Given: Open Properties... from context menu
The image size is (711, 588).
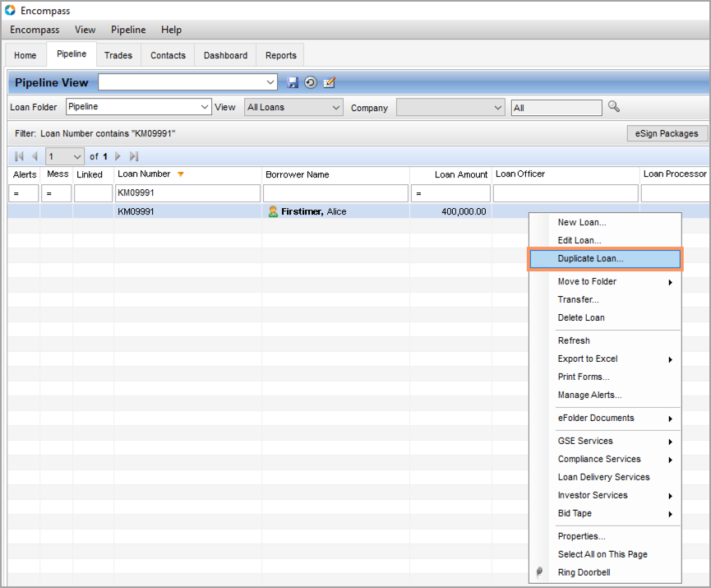Looking at the screenshot, I should click(581, 536).
